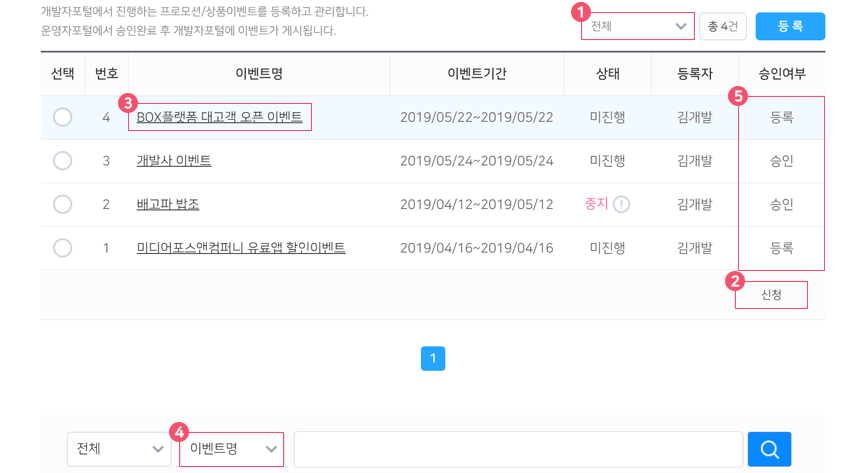Click 미진행 status in 개발사 이벤트 row
The image size is (868, 473).
pyautogui.click(x=608, y=161)
